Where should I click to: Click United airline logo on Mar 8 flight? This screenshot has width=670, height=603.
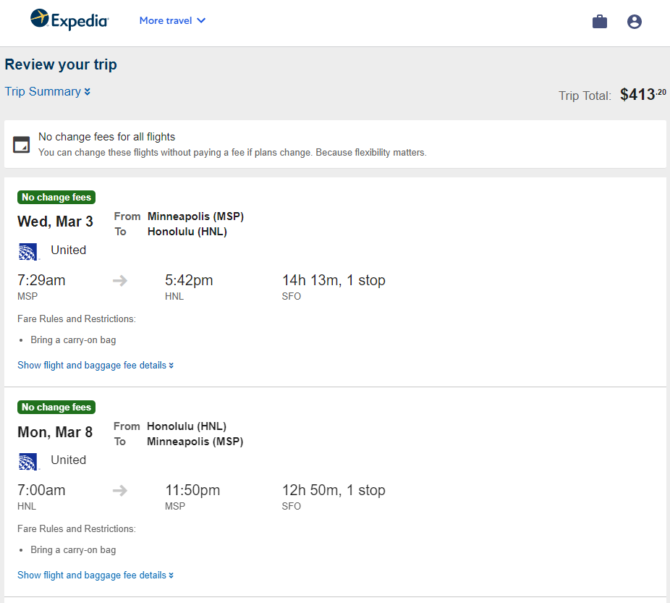[x=28, y=461]
